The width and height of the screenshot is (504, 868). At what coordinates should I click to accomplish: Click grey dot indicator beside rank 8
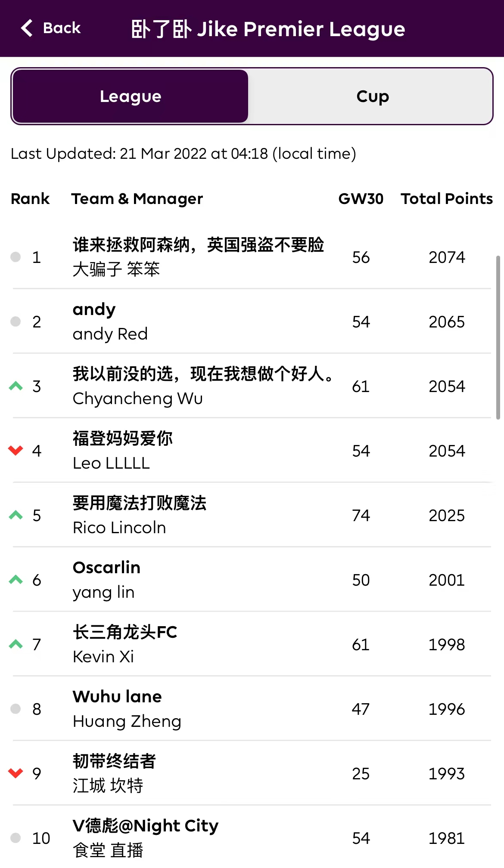pyautogui.click(x=16, y=709)
